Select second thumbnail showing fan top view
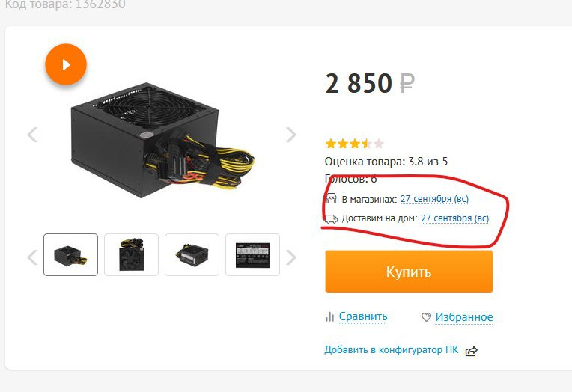Viewport: 572px width, 392px height. [131, 254]
